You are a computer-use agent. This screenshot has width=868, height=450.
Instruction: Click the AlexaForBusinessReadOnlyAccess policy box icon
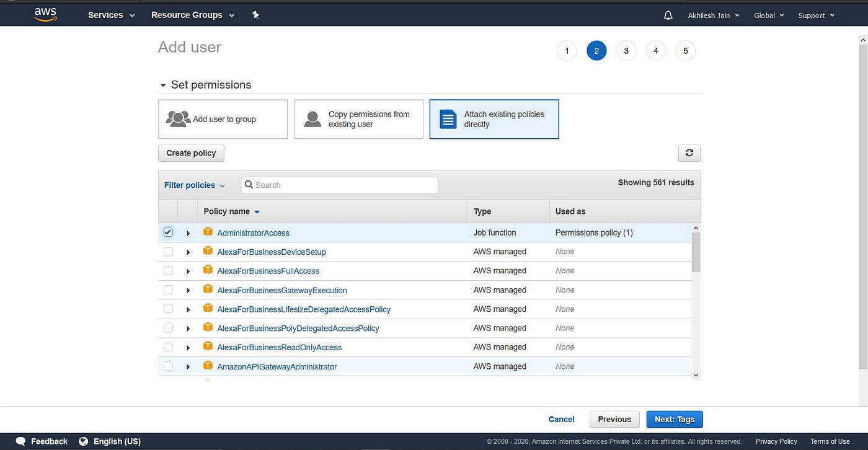(x=208, y=346)
